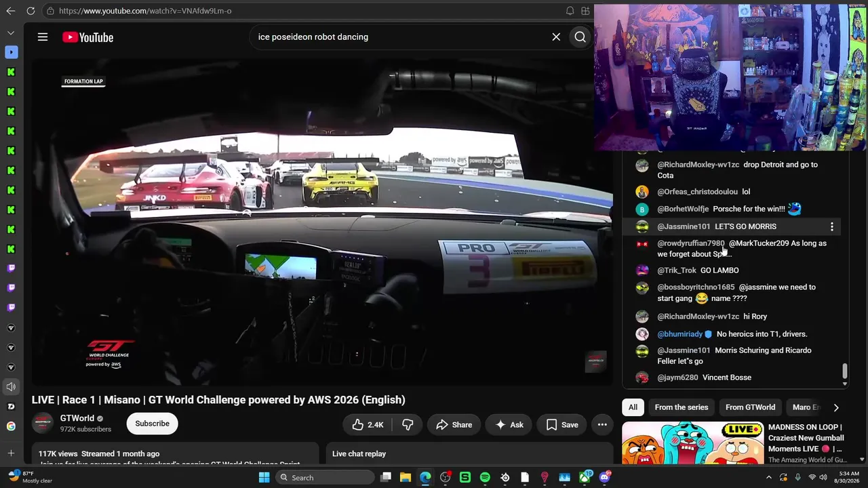The image size is (868, 488).
Task: Click the @Trik_Trok chat username
Action: pos(677,270)
